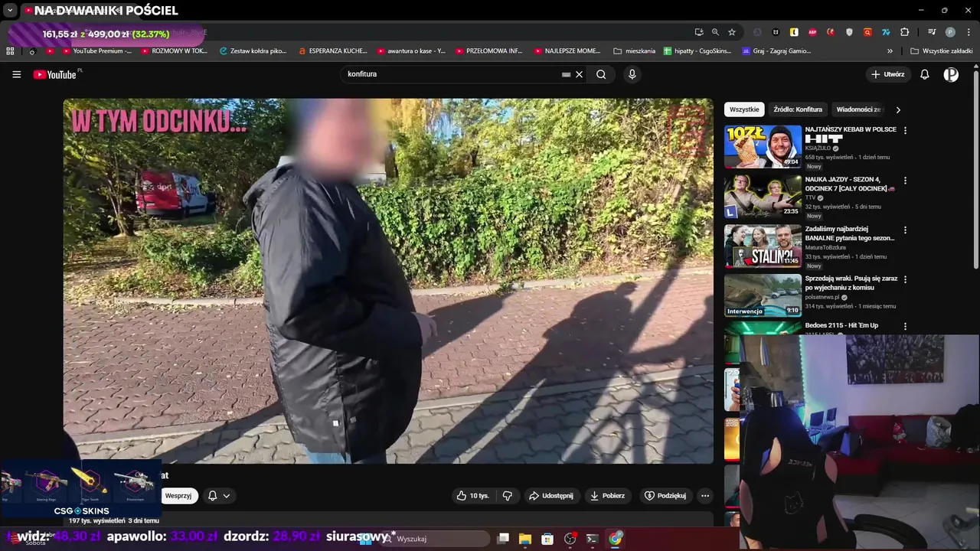Run search with magnifier button
The height and width of the screenshot is (551, 980).
pyautogui.click(x=601, y=74)
